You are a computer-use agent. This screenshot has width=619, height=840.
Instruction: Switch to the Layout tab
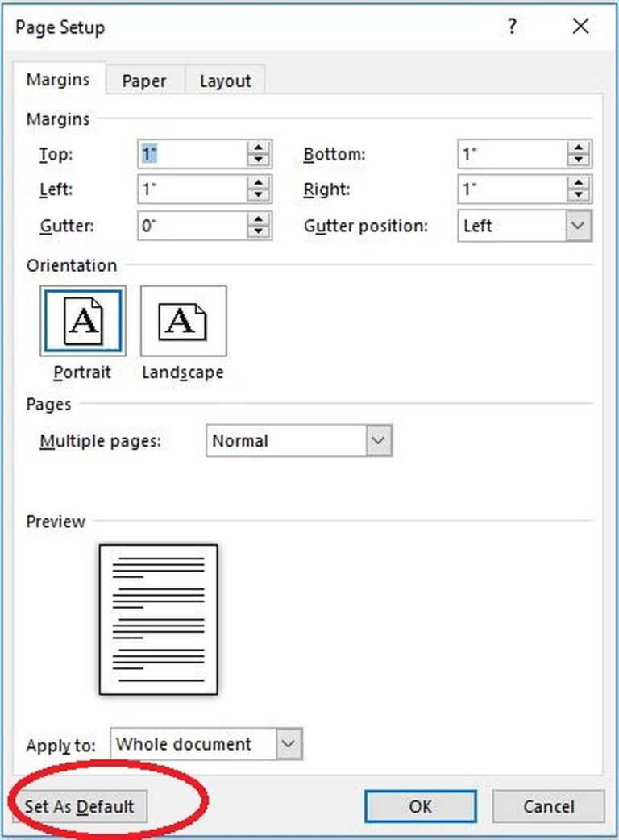[225, 81]
